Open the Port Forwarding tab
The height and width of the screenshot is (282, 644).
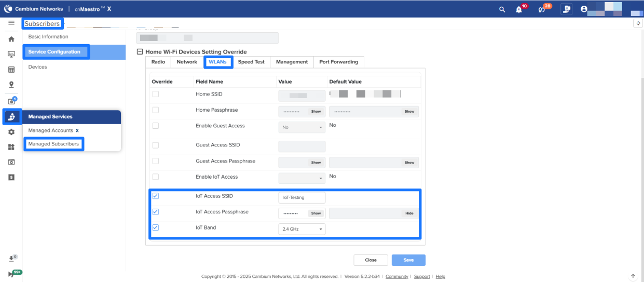point(338,62)
